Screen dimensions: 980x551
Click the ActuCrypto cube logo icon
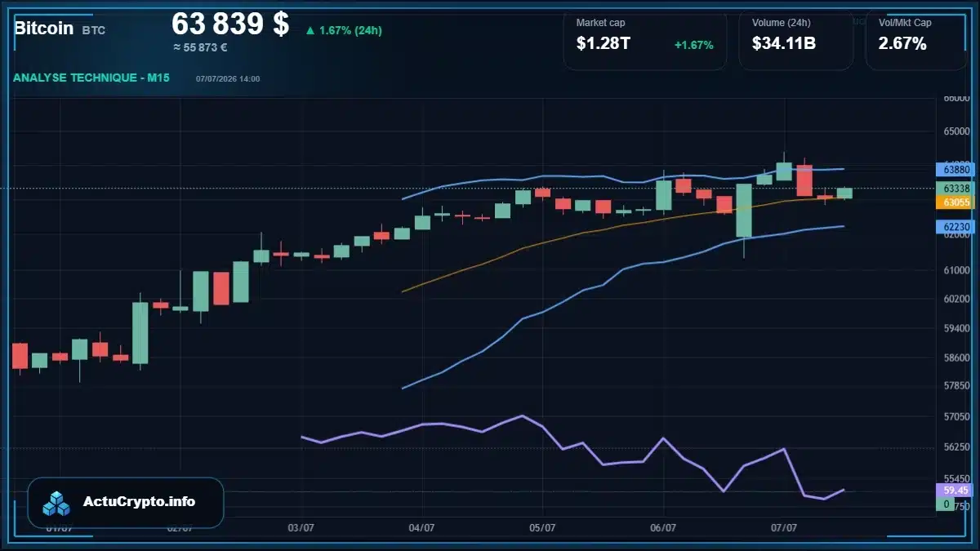point(57,504)
